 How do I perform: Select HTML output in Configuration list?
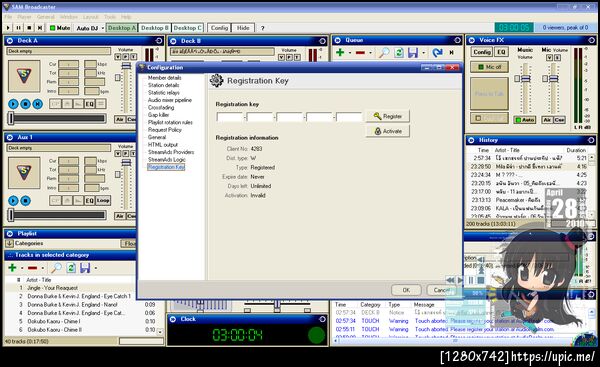click(163, 145)
